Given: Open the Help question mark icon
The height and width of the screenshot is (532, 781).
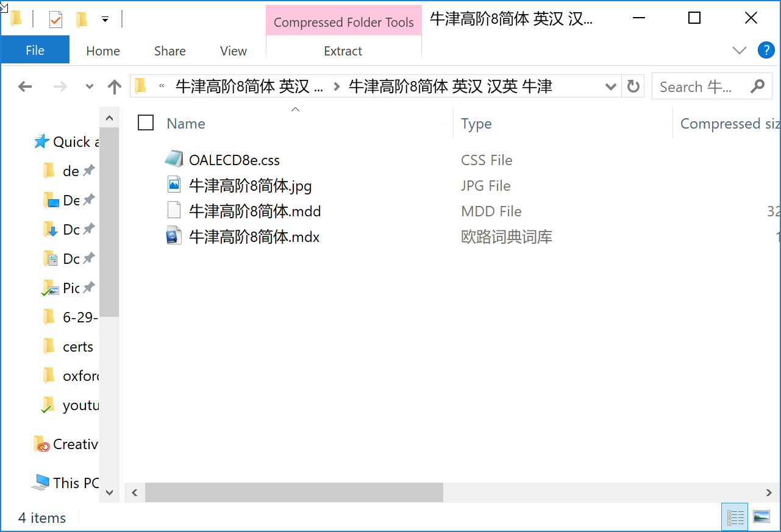Looking at the screenshot, I should 766,50.
